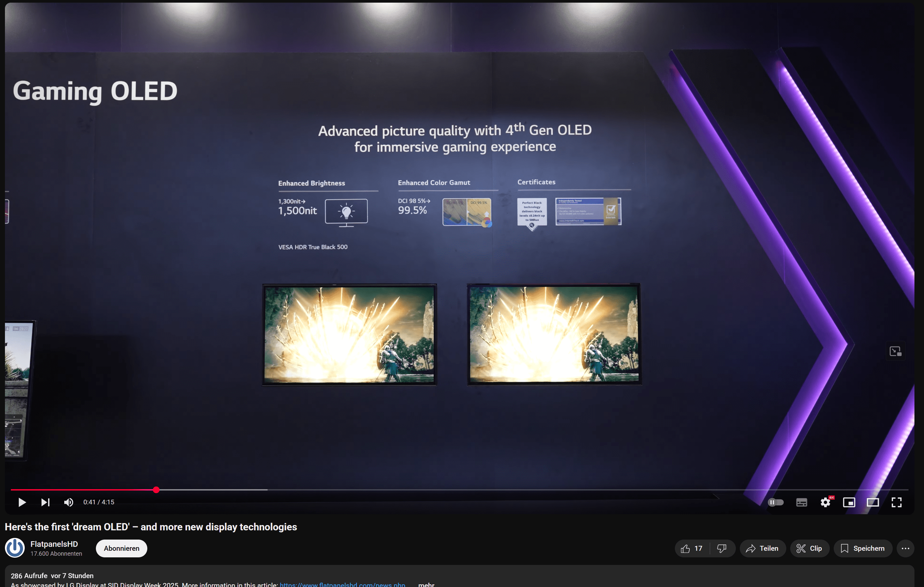Mute the video volume
924x587 pixels.
click(x=69, y=502)
